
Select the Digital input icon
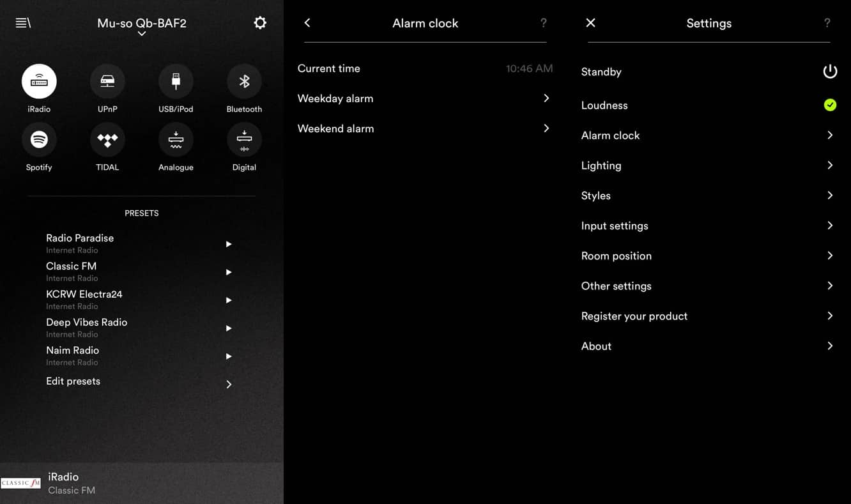tap(244, 139)
